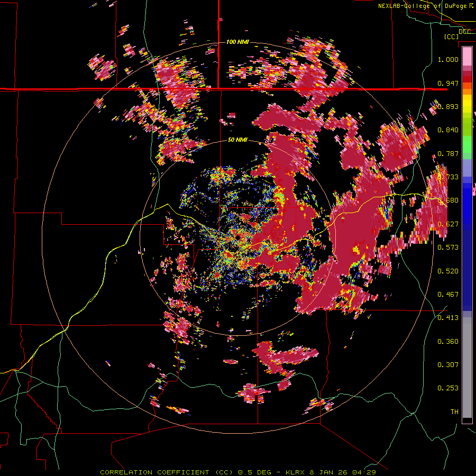Click the 1.000 color scale value
Viewport: 476px width, 476px height.
[448, 59]
